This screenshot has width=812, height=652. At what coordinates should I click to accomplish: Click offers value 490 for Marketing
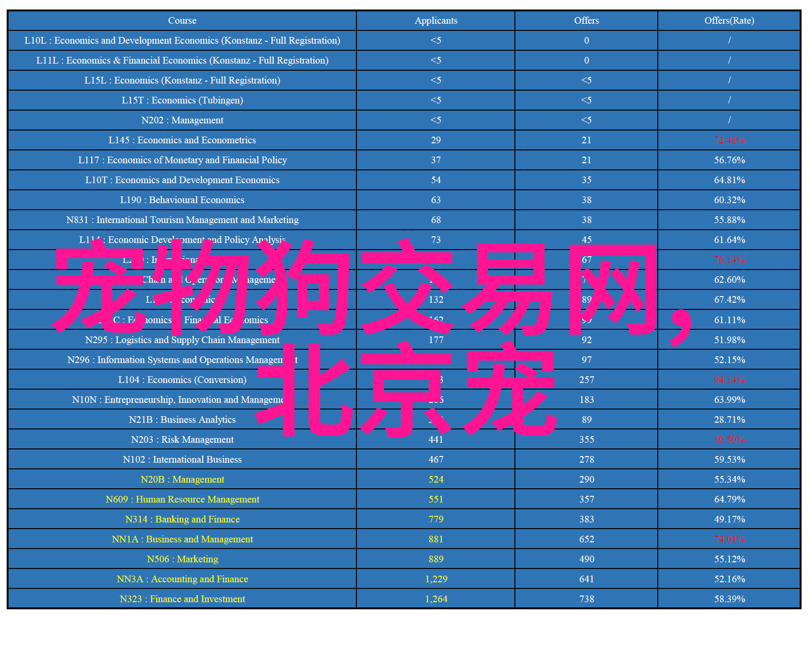[587, 559]
